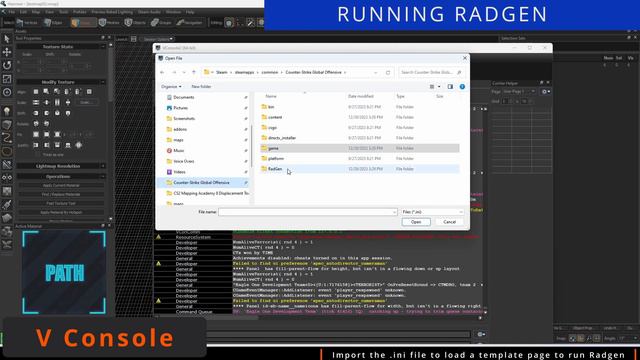Open Screenshots in the dialog sidebar

pyautogui.click(x=184, y=118)
